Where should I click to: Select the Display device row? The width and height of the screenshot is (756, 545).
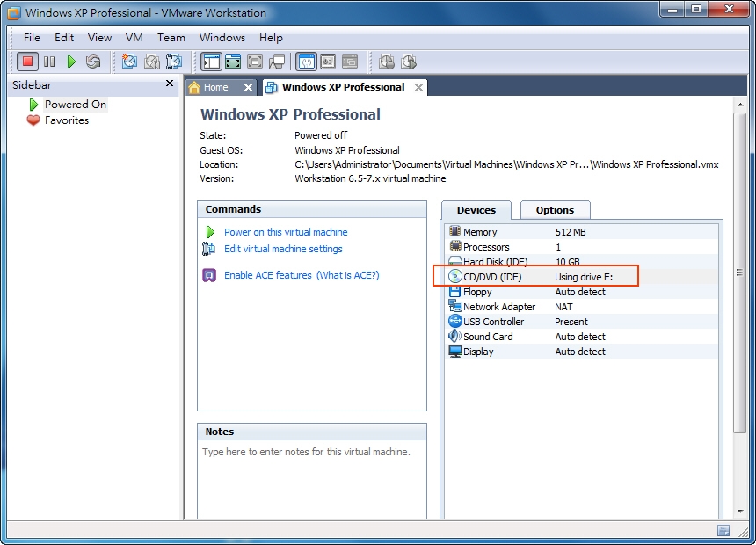[x=583, y=352]
